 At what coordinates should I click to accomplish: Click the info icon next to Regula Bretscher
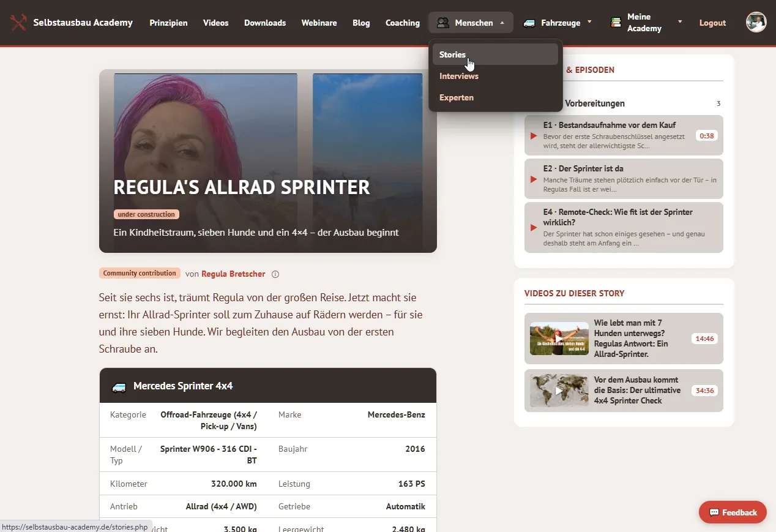click(x=275, y=274)
